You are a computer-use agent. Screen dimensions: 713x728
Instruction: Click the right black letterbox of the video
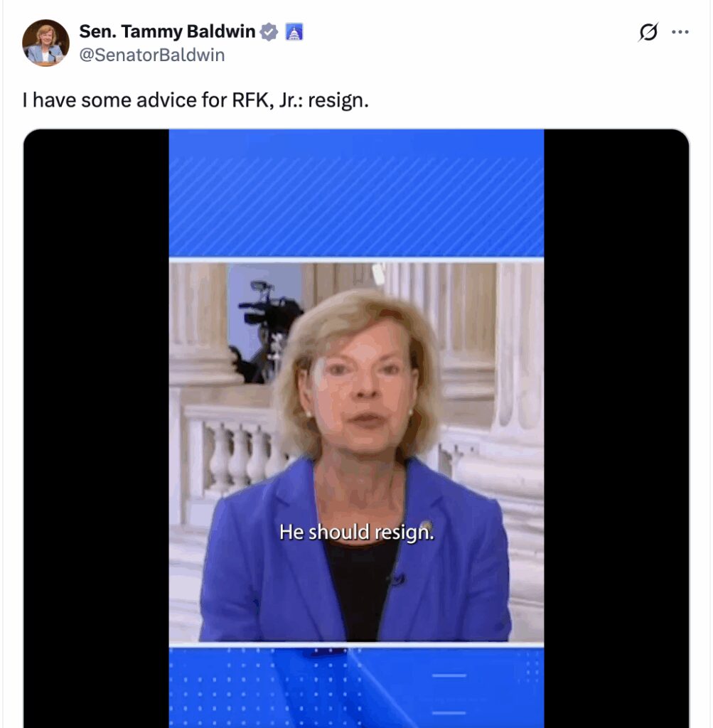click(616, 428)
